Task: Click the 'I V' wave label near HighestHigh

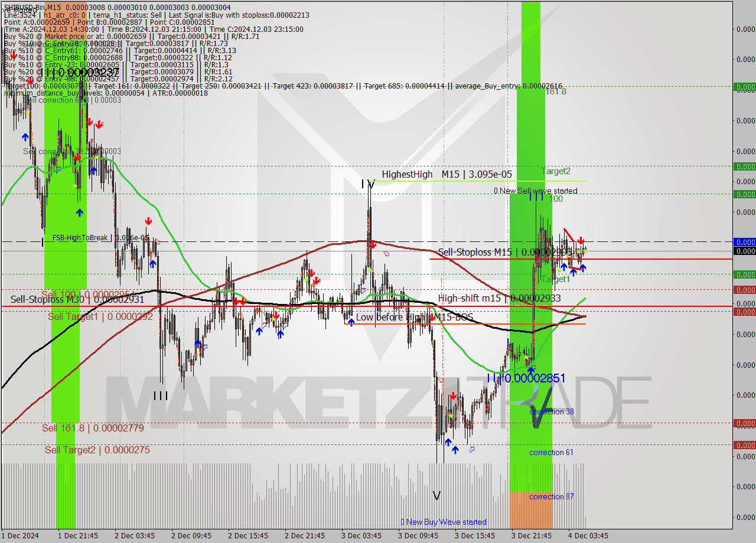Action: 368,184
